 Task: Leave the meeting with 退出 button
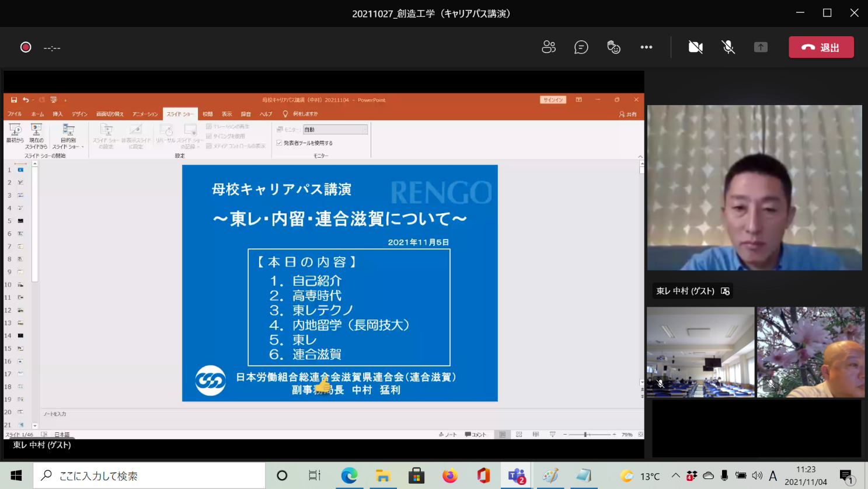coord(821,47)
